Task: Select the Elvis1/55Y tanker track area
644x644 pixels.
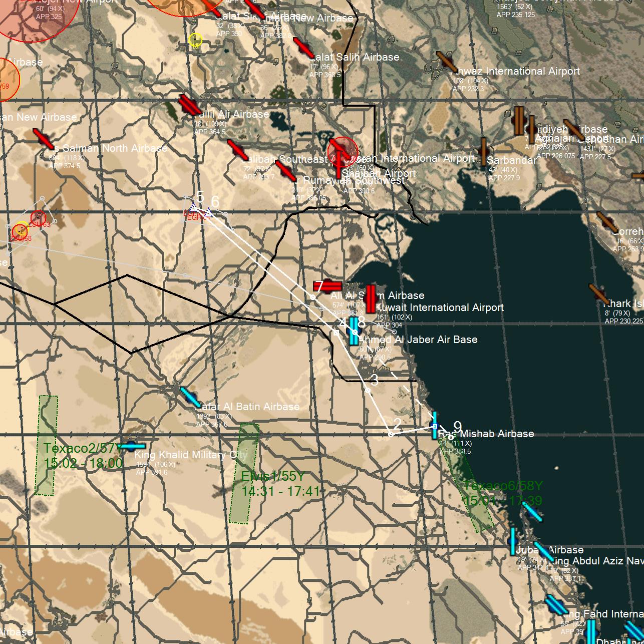Action: (x=244, y=473)
